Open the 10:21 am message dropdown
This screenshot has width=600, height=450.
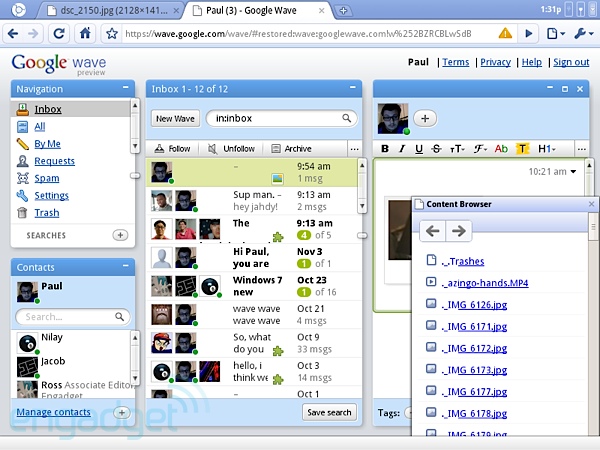click(573, 172)
